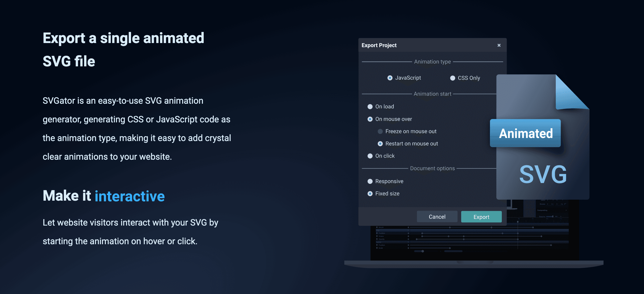Select the CSS Only animation type

click(453, 78)
